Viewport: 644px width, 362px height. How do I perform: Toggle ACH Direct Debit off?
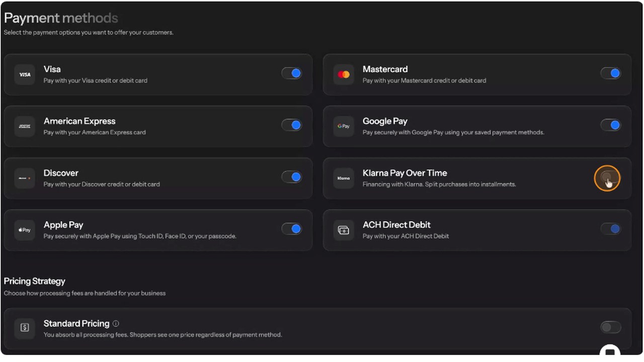pos(611,229)
